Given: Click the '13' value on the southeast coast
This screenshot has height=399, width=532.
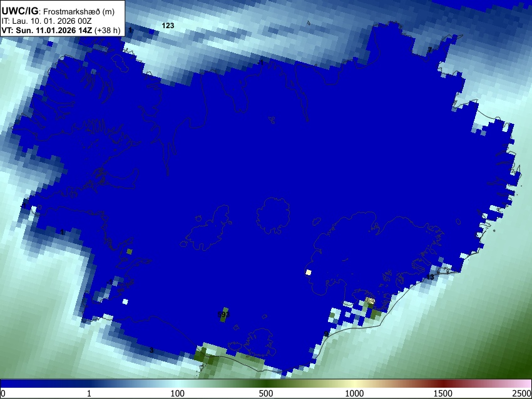Looking at the screenshot, I should click(x=430, y=277).
